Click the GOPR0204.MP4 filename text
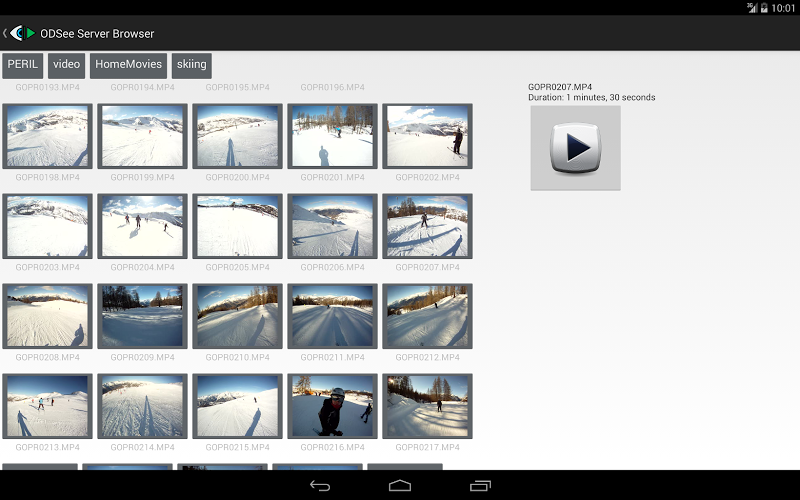The width and height of the screenshot is (800, 500). 142,267
